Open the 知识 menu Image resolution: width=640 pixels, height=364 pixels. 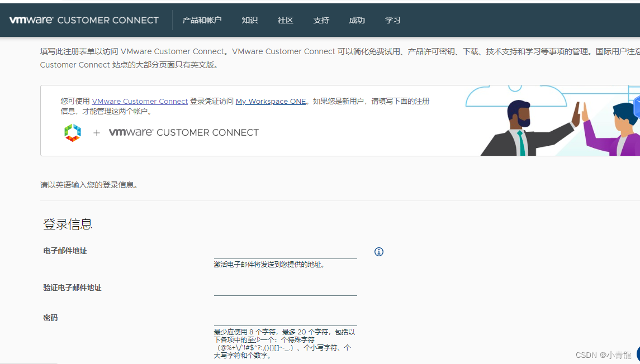[x=249, y=20]
